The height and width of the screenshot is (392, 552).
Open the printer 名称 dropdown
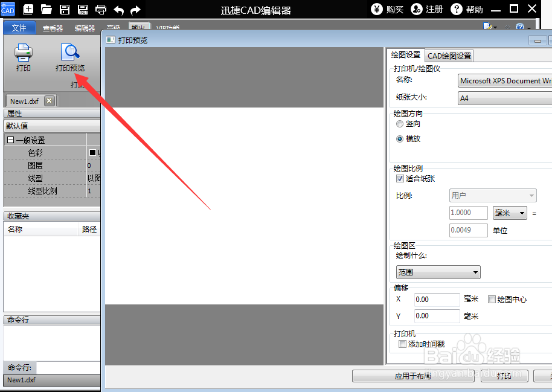tap(505, 81)
